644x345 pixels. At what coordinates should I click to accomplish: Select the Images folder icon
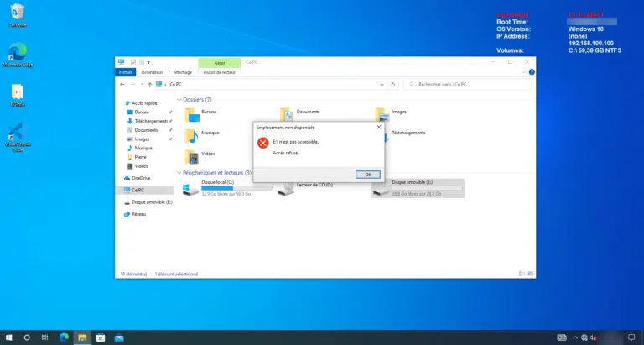pos(382,115)
